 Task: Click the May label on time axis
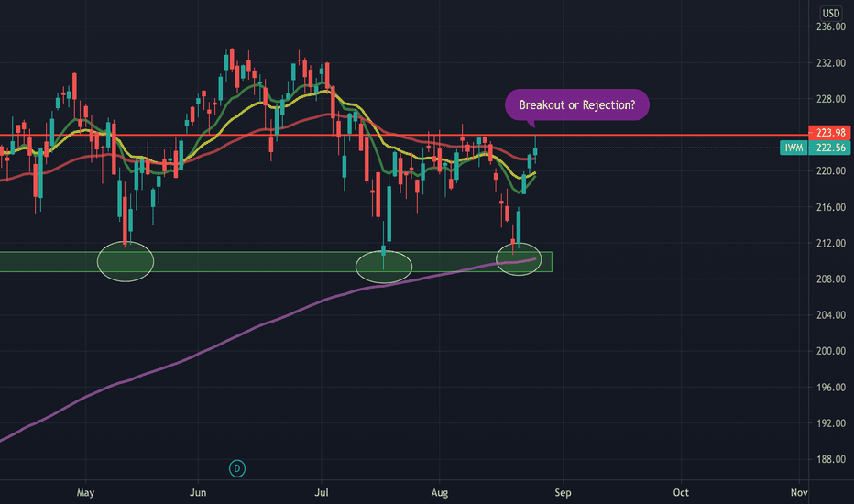click(x=85, y=493)
